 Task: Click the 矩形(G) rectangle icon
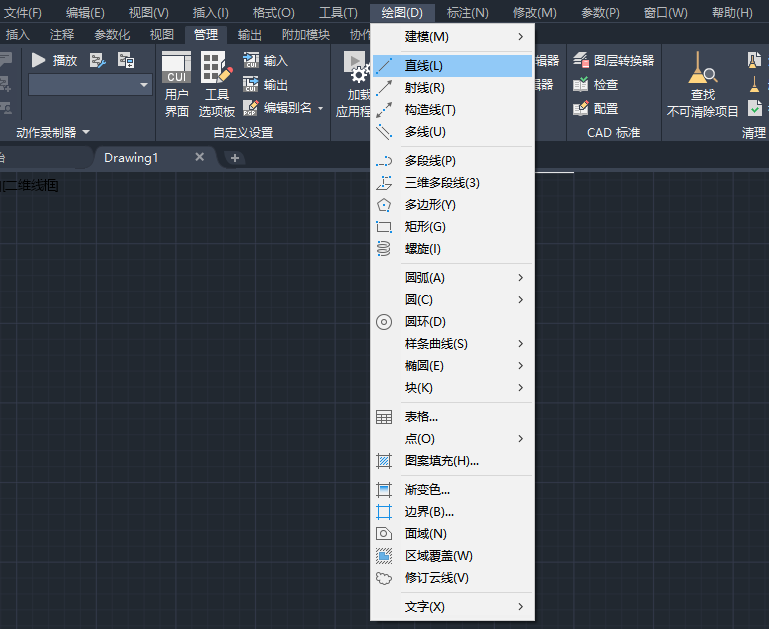[x=384, y=227]
